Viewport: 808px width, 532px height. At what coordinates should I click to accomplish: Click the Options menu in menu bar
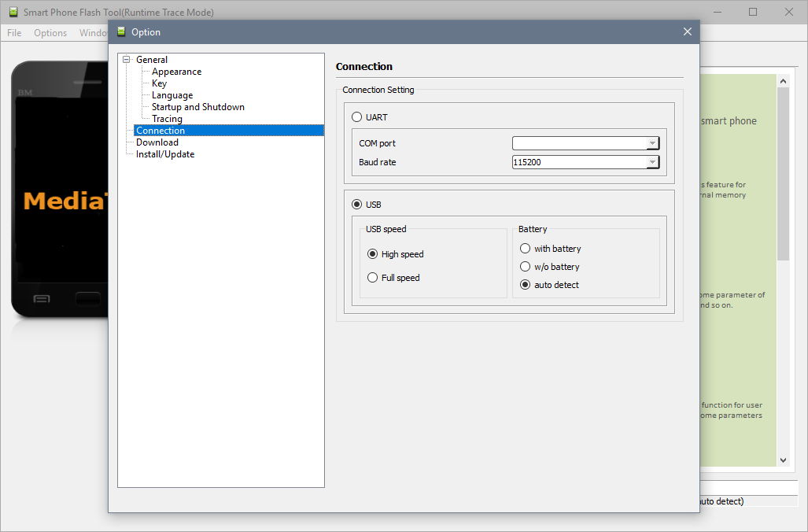[x=50, y=33]
